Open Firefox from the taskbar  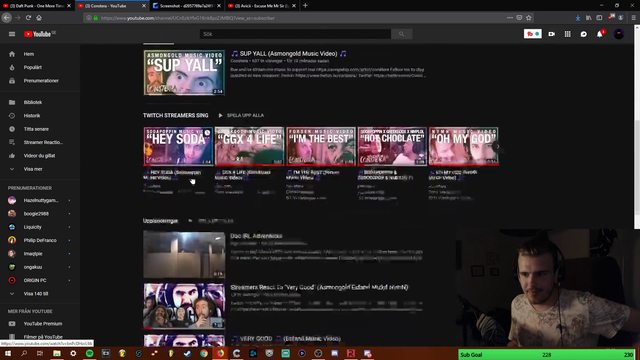pos(220,353)
